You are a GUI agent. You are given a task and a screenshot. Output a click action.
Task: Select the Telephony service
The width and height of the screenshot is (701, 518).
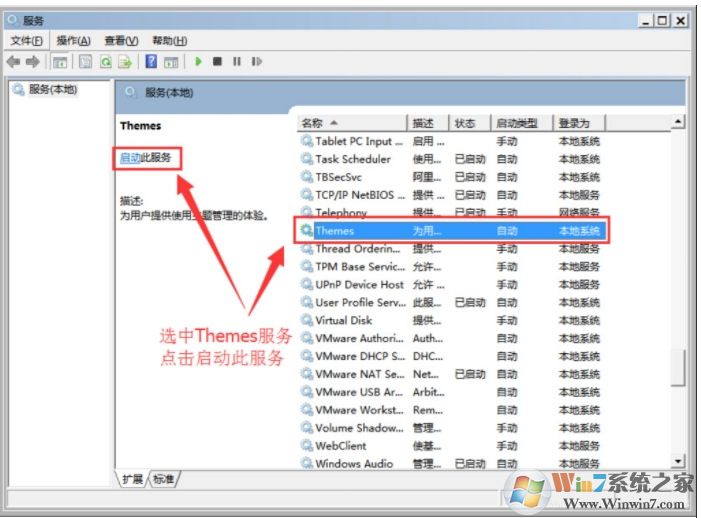tap(450, 212)
